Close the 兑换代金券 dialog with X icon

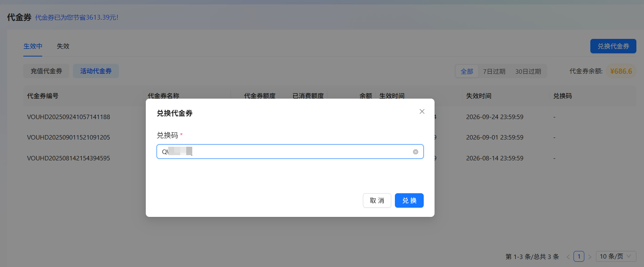(x=422, y=111)
